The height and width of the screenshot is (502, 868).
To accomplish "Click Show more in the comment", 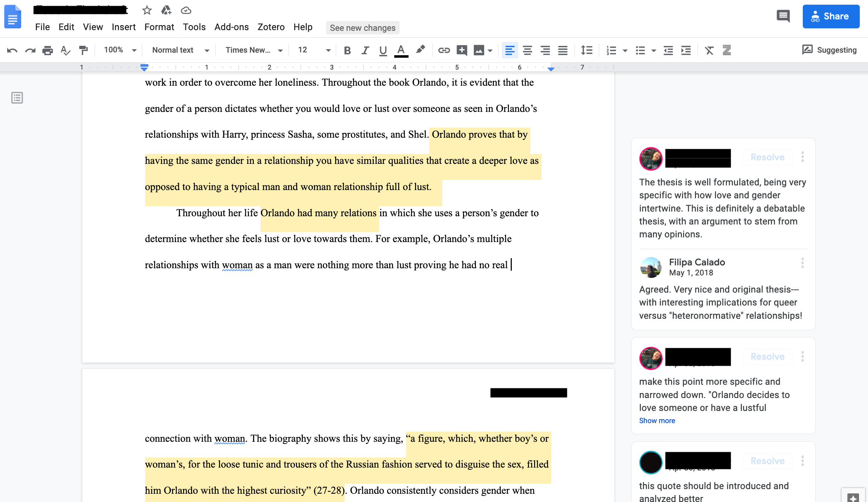I will click(x=657, y=421).
